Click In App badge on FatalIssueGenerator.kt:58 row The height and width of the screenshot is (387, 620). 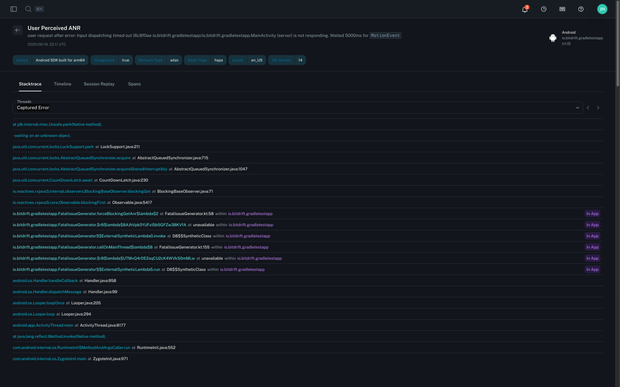tap(592, 213)
